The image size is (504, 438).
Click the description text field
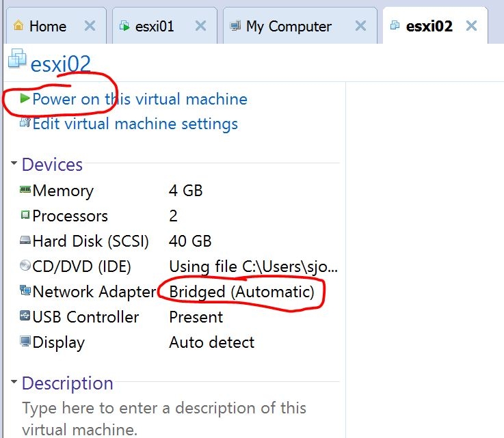pos(164,419)
